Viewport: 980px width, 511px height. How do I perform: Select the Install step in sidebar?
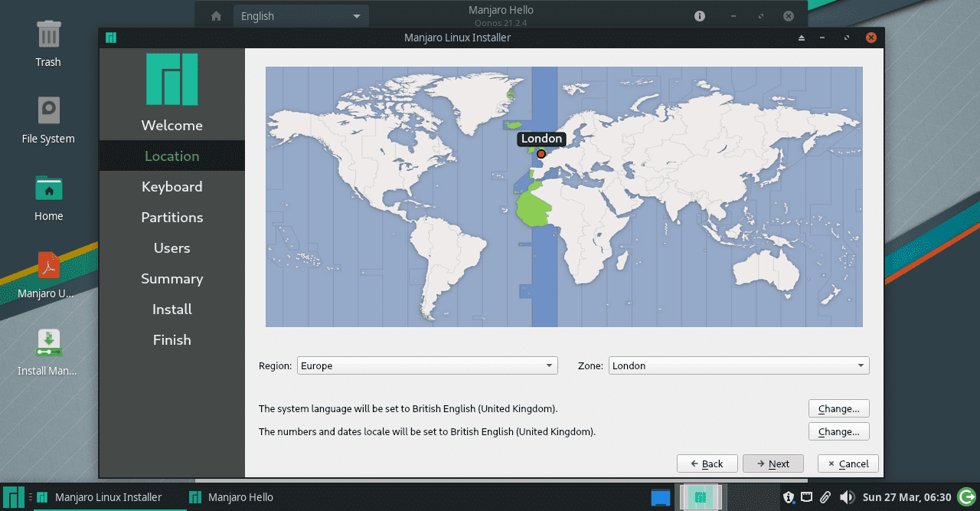(x=172, y=310)
